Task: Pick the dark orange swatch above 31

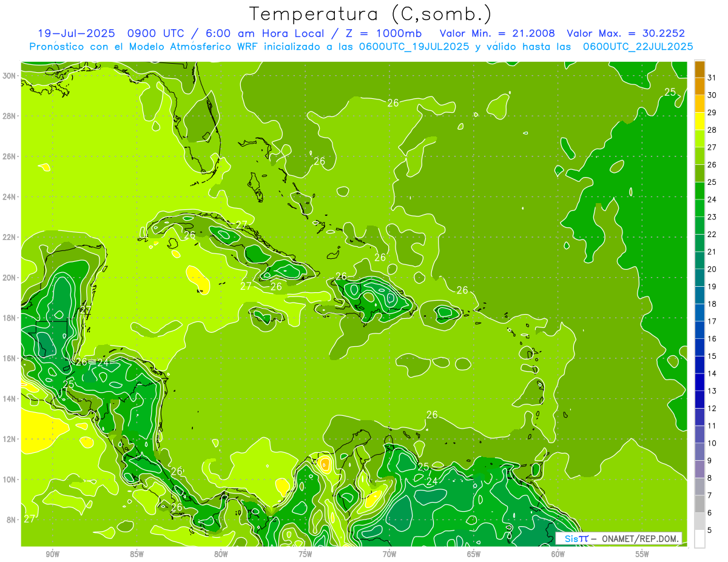Action: (x=699, y=69)
